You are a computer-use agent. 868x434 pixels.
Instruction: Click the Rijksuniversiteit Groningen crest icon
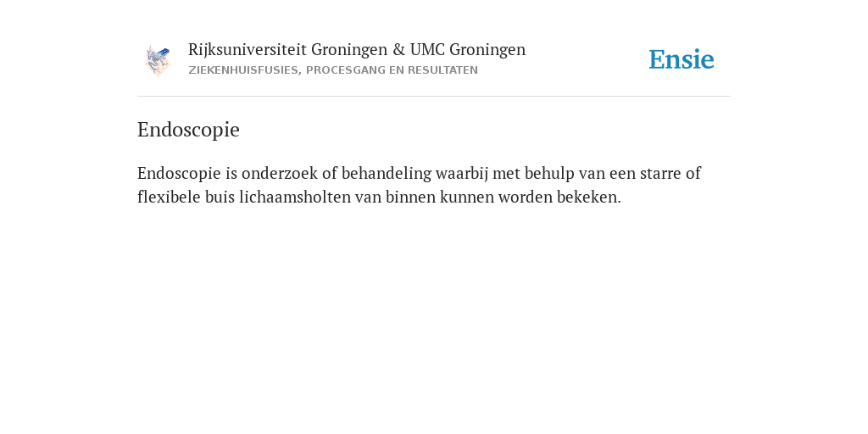[158, 60]
